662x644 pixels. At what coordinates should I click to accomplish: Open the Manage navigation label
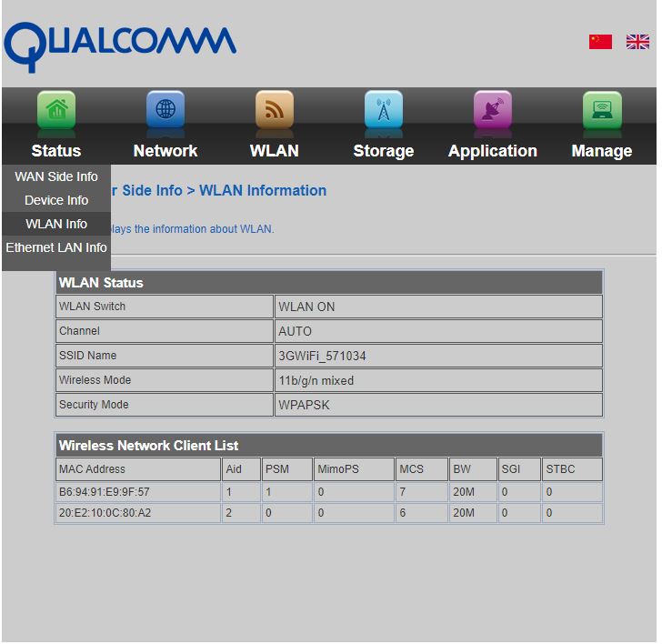pyautogui.click(x=601, y=151)
